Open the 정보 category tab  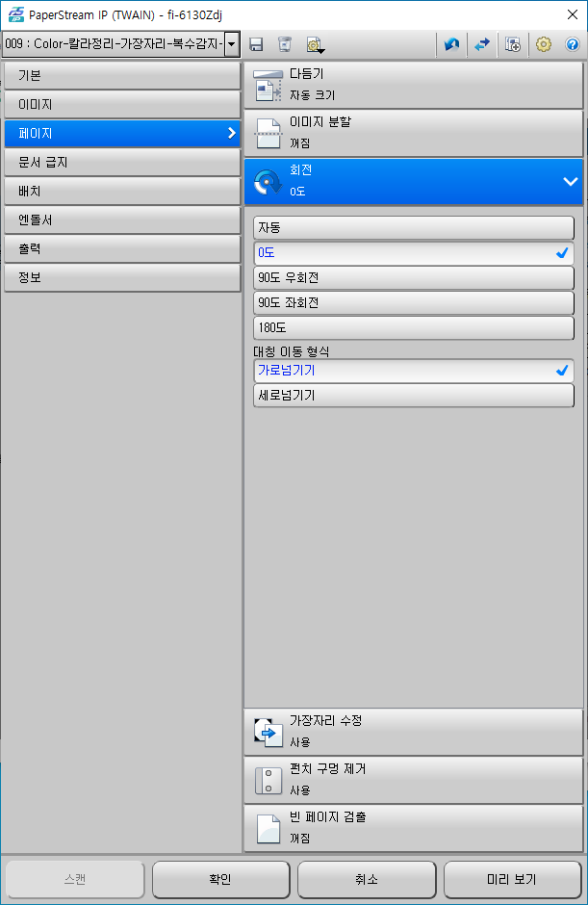(x=122, y=277)
